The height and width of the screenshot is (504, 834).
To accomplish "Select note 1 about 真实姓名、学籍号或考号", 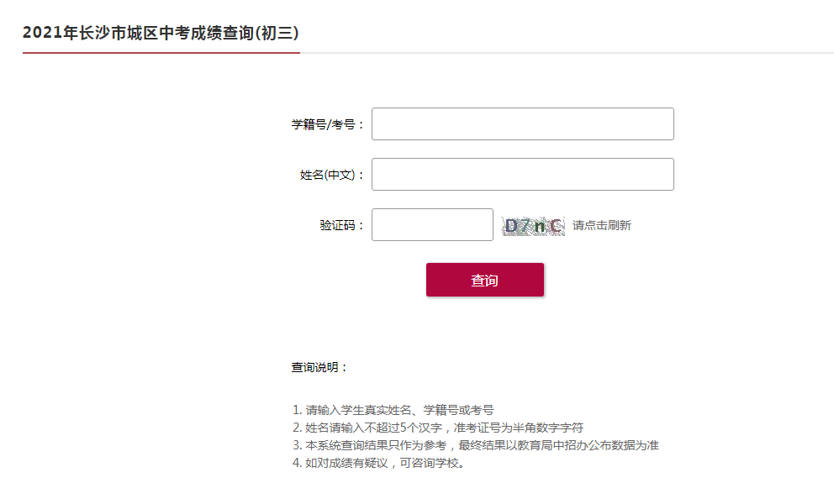I will 393,410.
